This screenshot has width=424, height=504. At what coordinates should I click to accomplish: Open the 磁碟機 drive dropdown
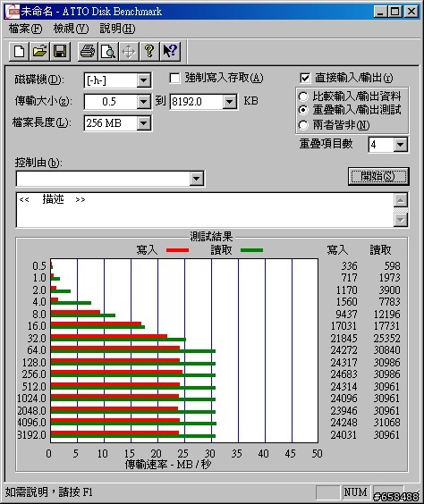click(143, 80)
